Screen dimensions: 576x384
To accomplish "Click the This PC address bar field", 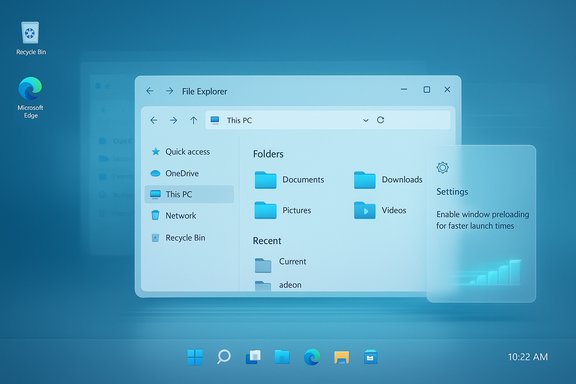I will [x=328, y=120].
